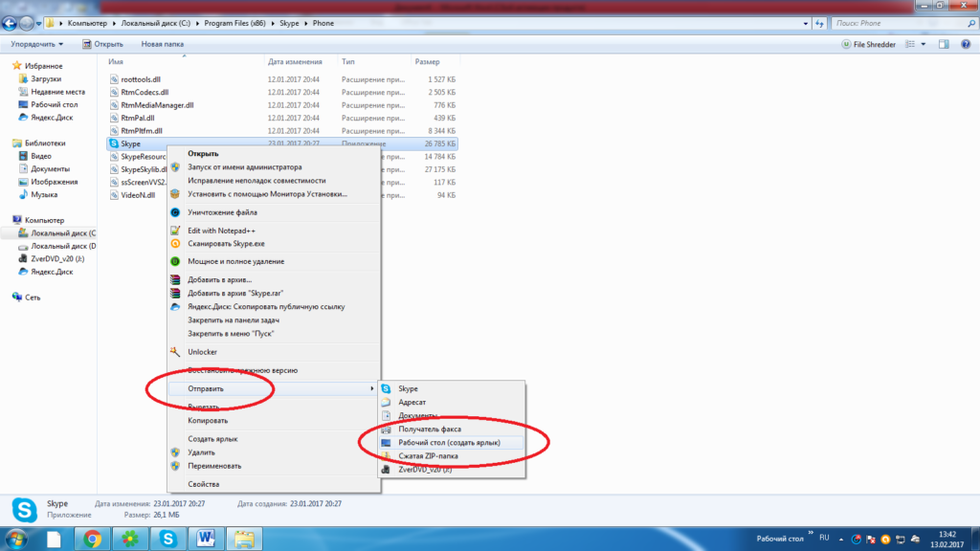Image resolution: width=980 pixels, height=551 pixels.
Task: Open Музыка library in sidebar
Action: 44,194
